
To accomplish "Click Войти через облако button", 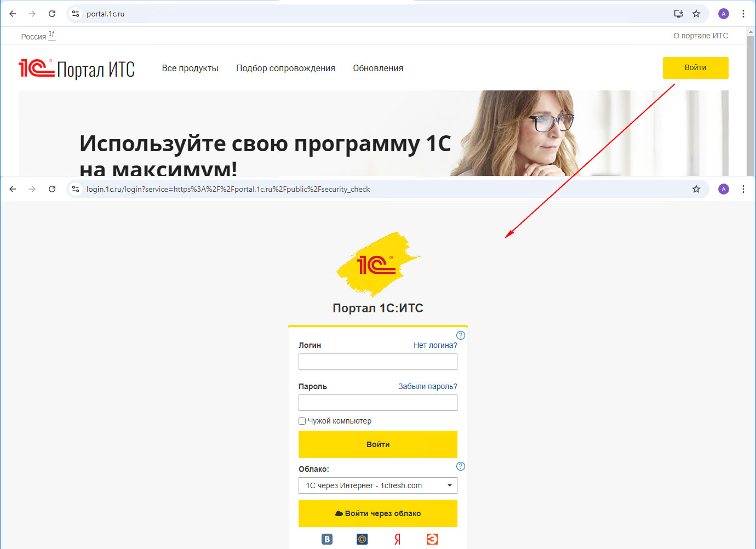I will pos(378,513).
